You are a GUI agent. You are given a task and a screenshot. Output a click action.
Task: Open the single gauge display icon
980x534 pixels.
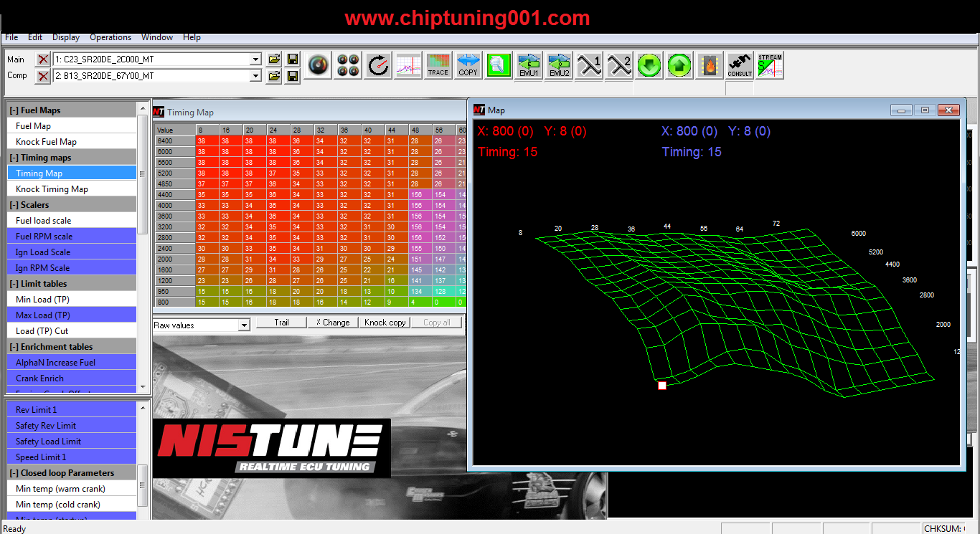pos(319,65)
